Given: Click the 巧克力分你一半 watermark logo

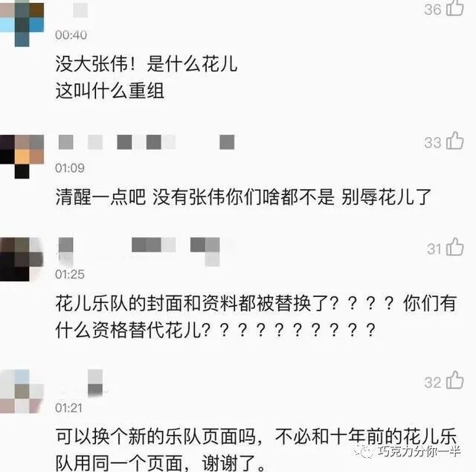Looking at the screenshot, I should click(x=407, y=452).
